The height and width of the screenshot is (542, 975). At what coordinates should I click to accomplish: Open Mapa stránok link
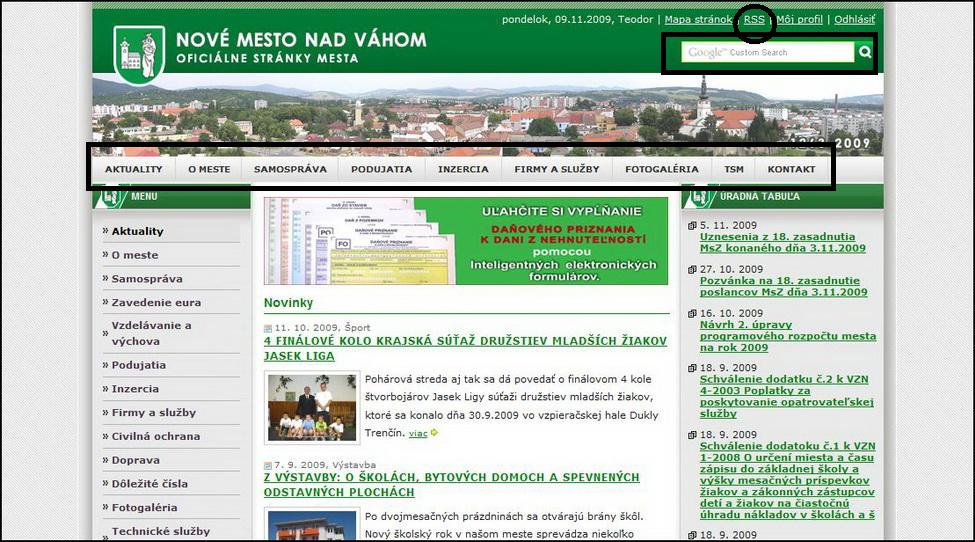[697, 20]
